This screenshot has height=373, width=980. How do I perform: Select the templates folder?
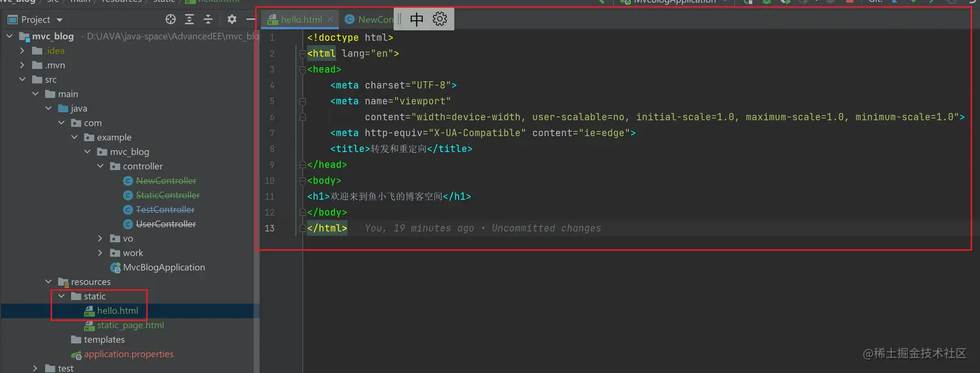pos(104,339)
